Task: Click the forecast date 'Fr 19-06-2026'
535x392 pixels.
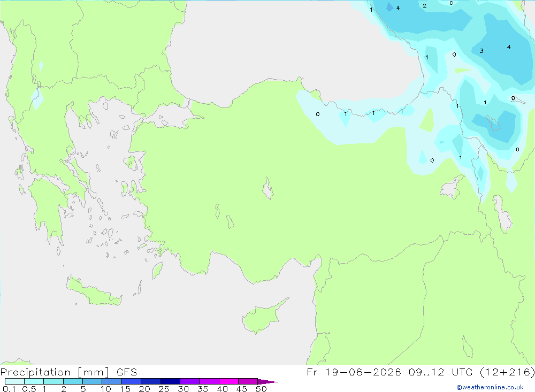Action: 354,372
